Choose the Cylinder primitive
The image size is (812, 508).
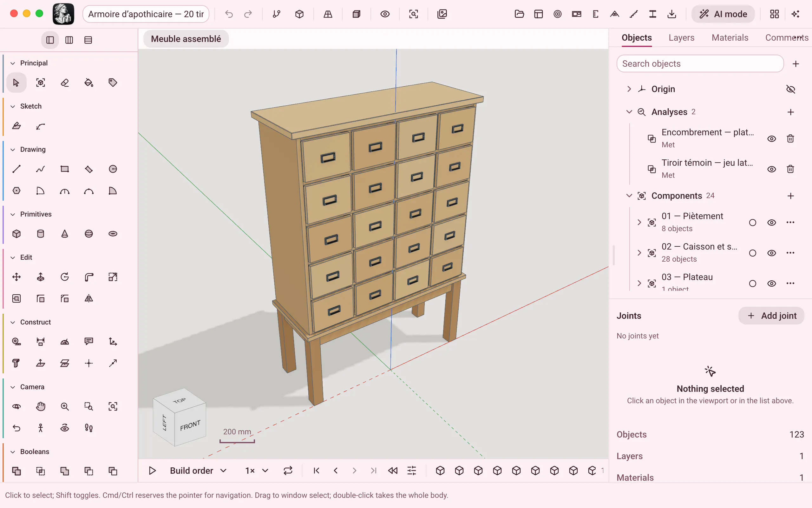coord(40,234)
